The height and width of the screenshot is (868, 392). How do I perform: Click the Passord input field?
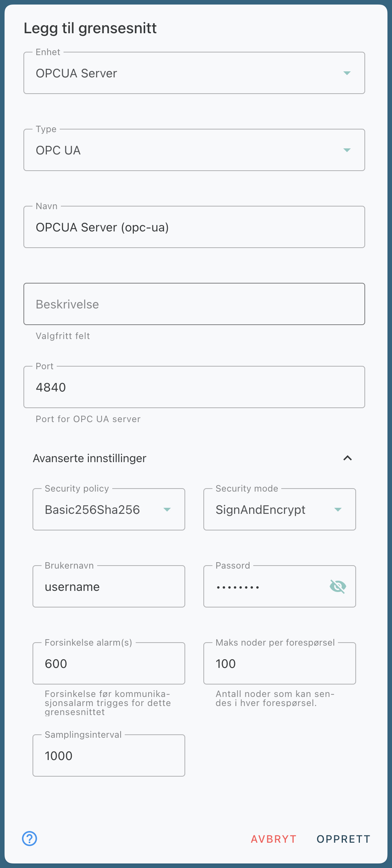tap(265, 587)
